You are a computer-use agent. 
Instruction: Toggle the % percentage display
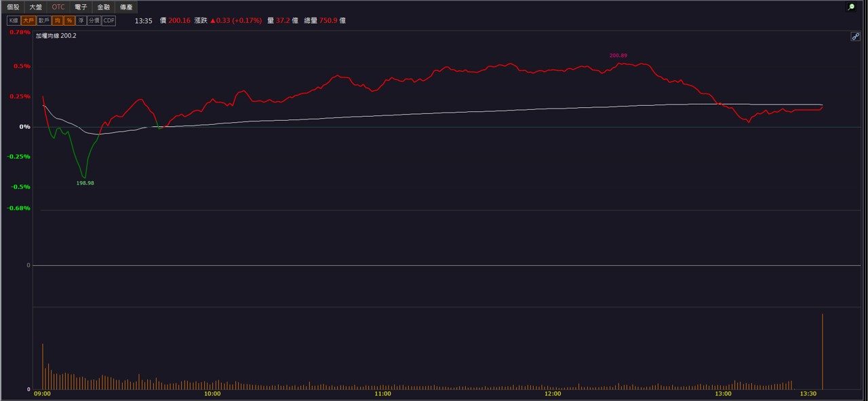pyautogui.click(x=69, y=21)
